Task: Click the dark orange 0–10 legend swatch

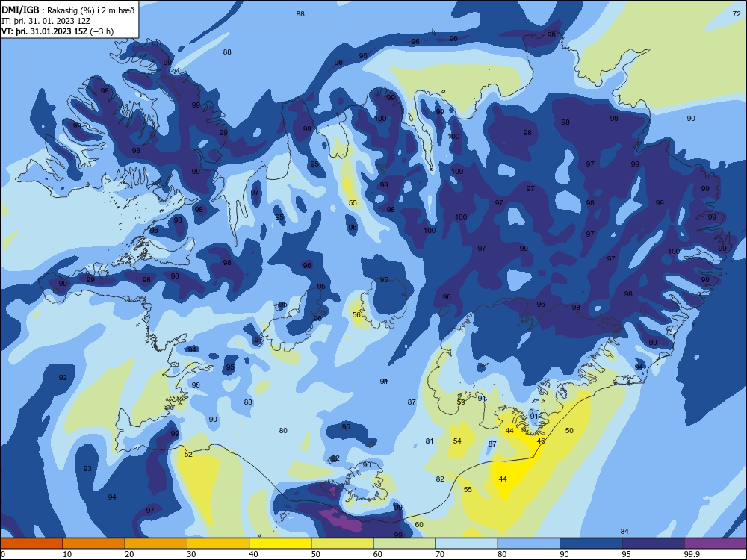Action: click(31, 544)
